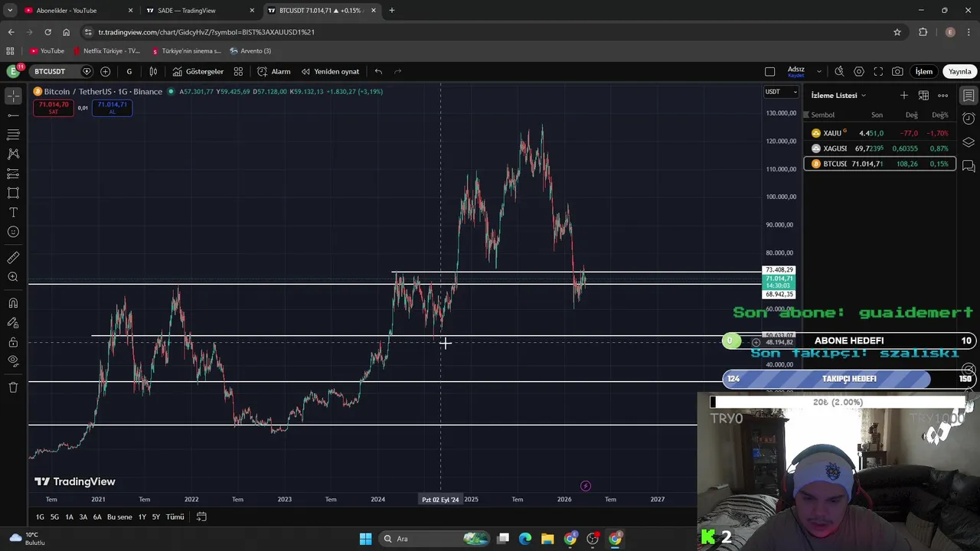Select the 5G time range
This screenshot has height=551, width=980.
(x=54, y=517)
